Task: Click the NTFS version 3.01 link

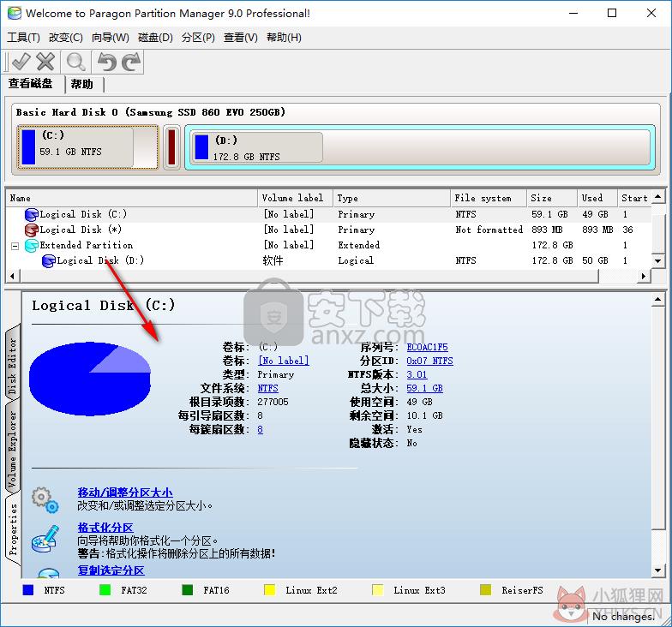Action: 417,374
